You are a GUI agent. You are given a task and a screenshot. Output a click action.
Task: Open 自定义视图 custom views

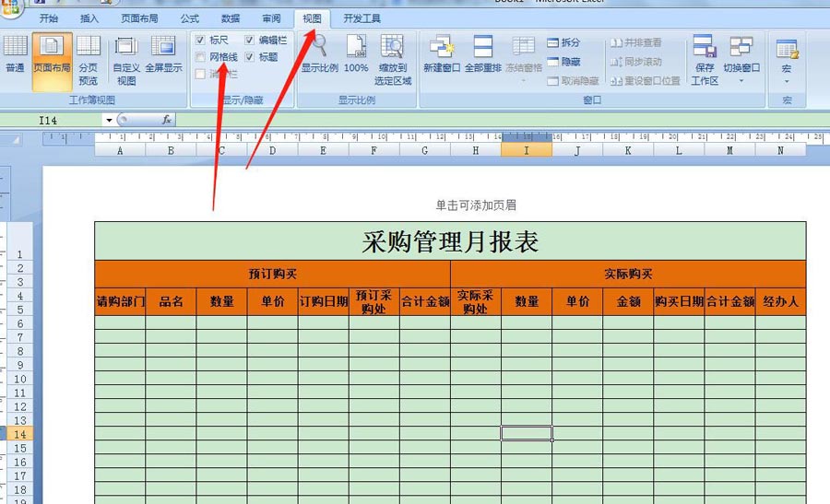pyautogui.click(x=126, y=59)
